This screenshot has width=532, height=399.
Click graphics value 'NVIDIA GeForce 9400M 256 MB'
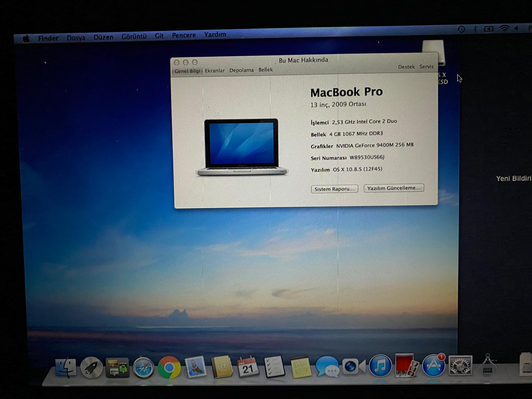[x=375, y=145]
